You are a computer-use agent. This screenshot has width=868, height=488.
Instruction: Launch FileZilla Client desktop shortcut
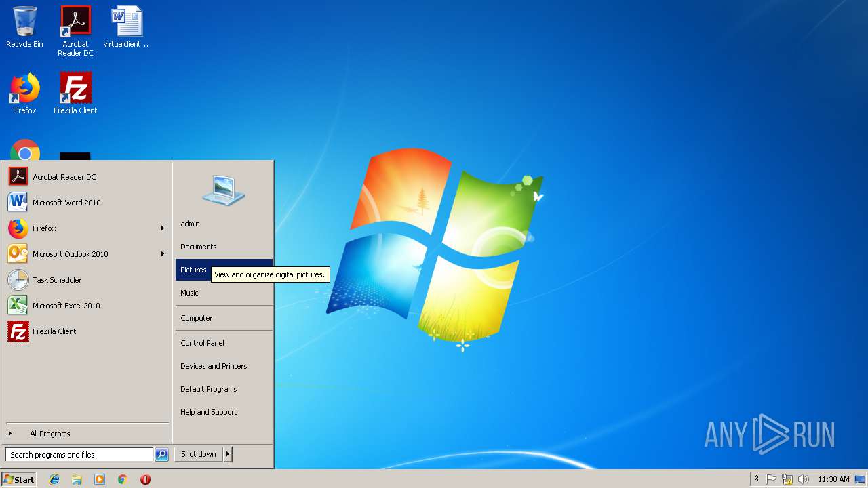pos(75,94)
